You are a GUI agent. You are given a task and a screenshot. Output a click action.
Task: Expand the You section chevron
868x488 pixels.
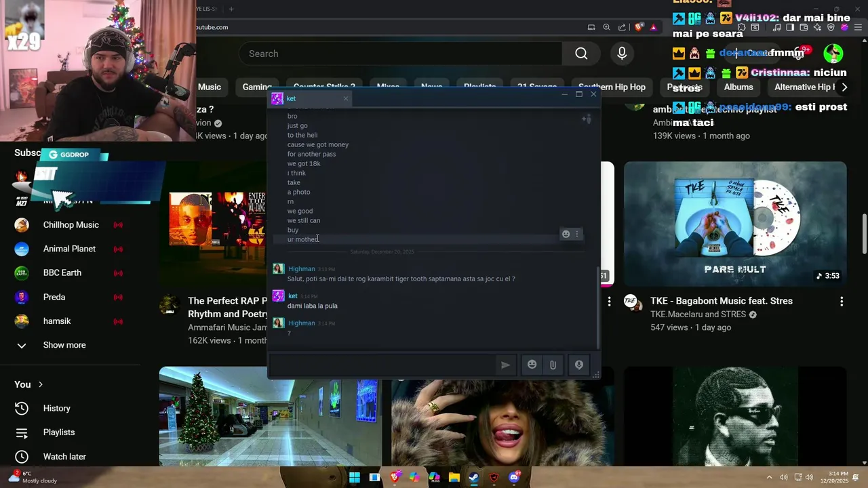pyautogui.click(x=41, y=384)
